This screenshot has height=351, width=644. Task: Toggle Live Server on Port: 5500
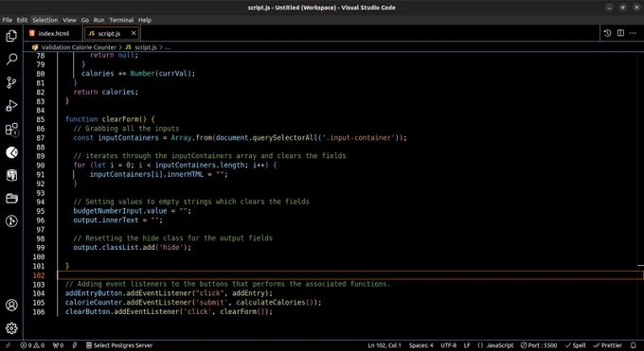coord(539,345)
